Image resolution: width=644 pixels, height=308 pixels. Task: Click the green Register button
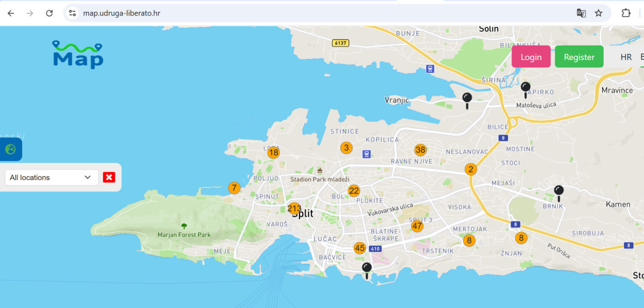point(579,57)
